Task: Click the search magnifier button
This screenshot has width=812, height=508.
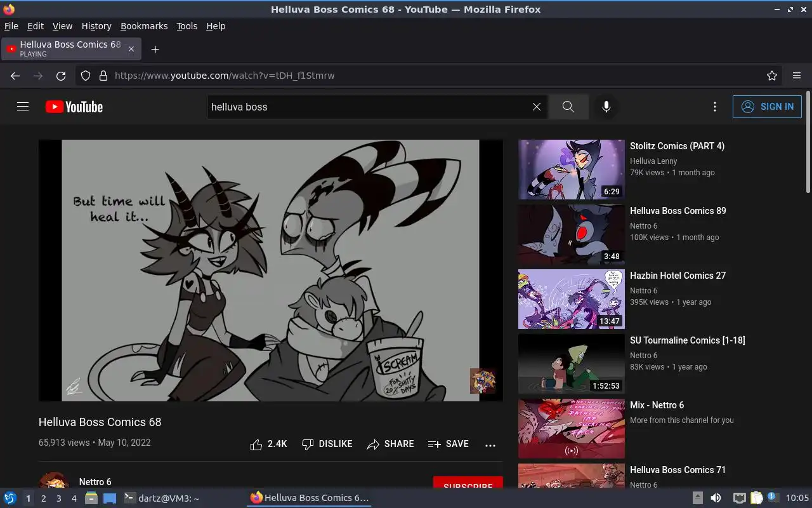Action: pyautogui.click(x=568, y=107)
